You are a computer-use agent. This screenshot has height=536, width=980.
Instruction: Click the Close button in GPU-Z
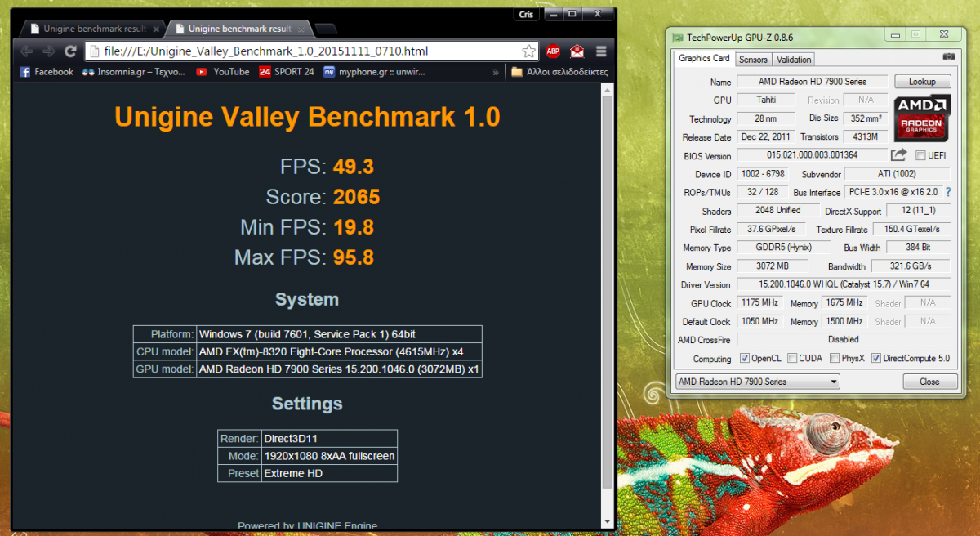click(x=929, y=382)
